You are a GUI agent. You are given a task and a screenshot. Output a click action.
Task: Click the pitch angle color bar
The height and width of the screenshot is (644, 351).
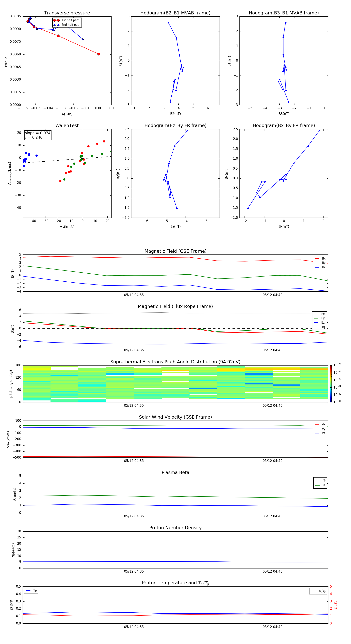pyautogui.click(x=331, y=384)
